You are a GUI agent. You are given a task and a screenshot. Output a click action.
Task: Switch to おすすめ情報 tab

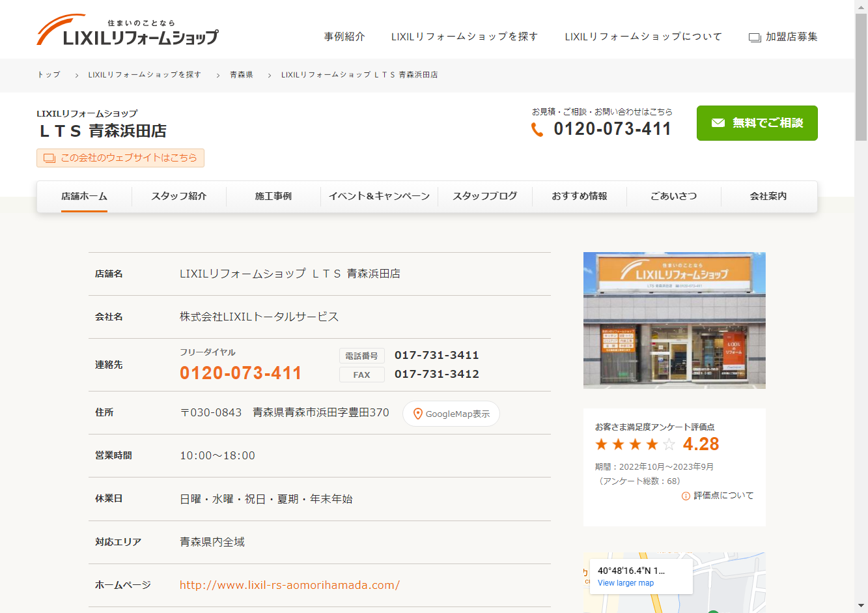[x=580, y=196]
